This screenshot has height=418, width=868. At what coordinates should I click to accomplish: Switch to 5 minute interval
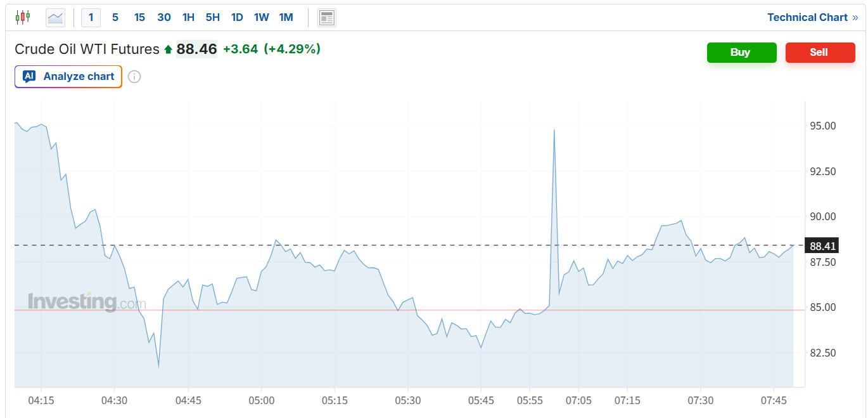point(115,18)
